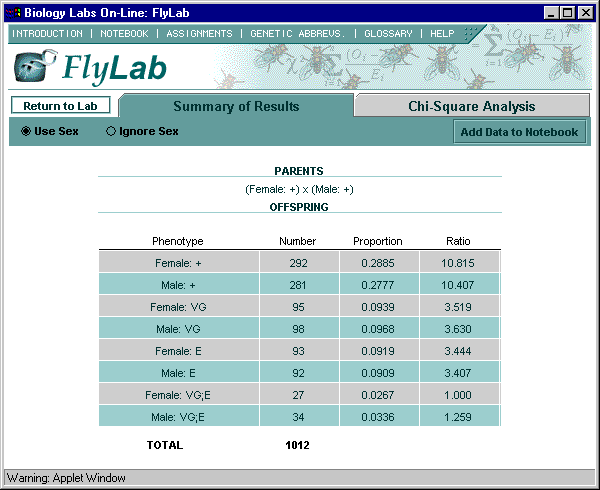Click the 'Warning: Applet Window' status bar
Screen dimensions: 600x490
[300, 478]
